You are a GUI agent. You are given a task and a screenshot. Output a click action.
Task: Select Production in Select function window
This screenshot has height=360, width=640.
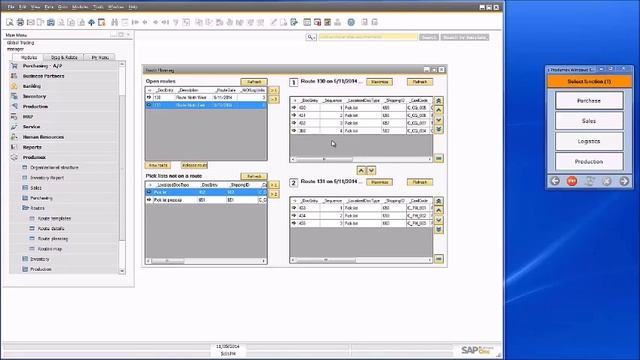(589, 162)
